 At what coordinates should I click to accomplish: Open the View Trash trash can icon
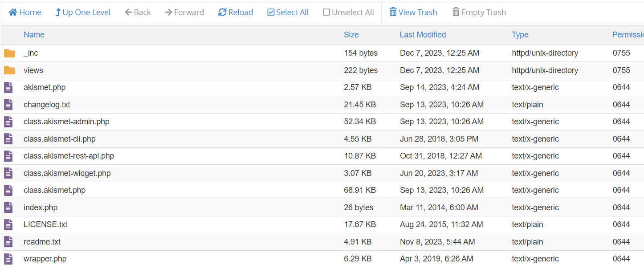click(394, 12)
